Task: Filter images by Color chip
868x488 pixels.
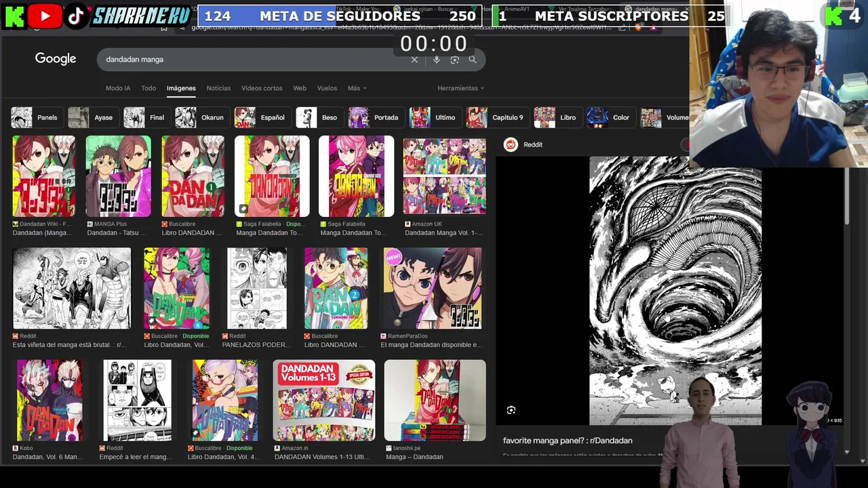Action: pyautogui.click(x=610, y=117)
